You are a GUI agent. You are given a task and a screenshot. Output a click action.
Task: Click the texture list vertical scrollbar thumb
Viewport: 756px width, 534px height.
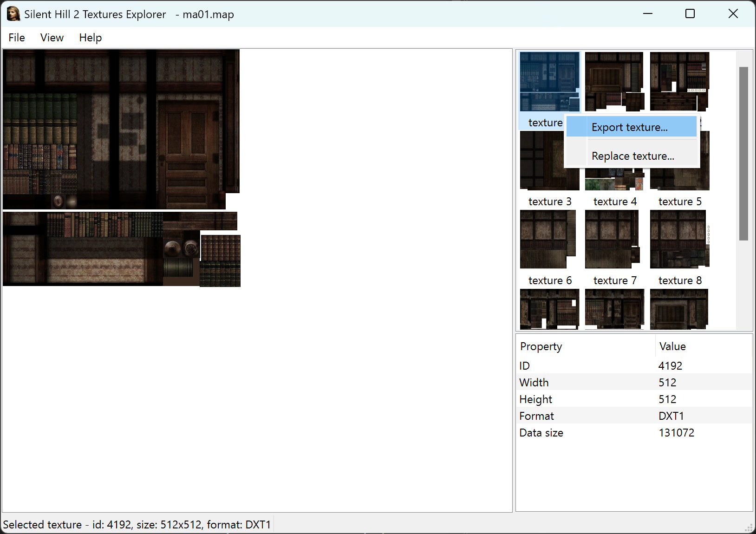[x=743, y=153]
